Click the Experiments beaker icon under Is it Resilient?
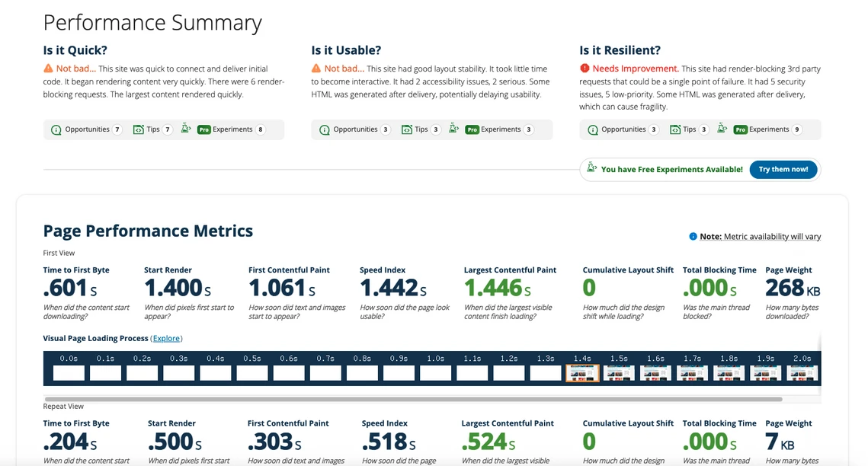The width and height of the screenshot is (868, 466). [722, 129]
